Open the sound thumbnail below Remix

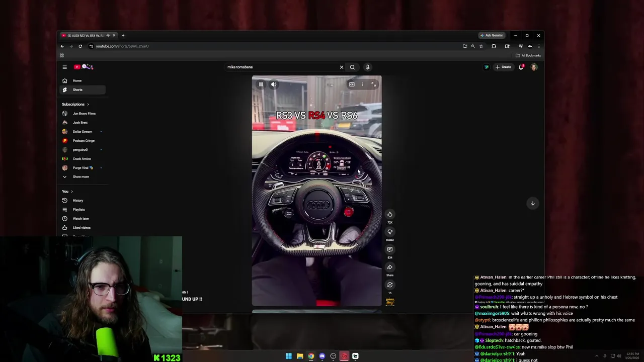pos(390,302)
